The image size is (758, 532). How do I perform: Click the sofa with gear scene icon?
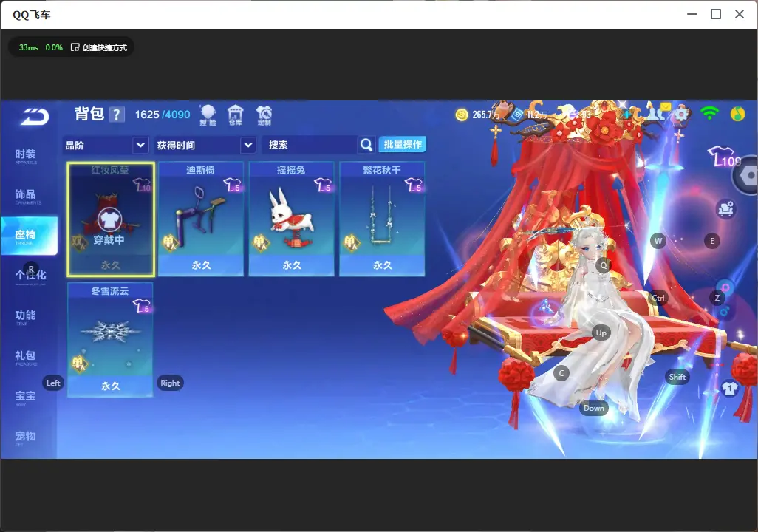[725, 208]
